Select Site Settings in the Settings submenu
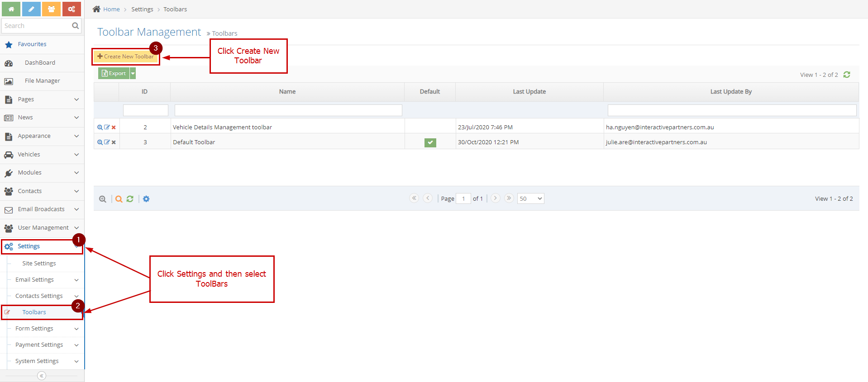This screenshot has width=868, height=382. point(39,264)
